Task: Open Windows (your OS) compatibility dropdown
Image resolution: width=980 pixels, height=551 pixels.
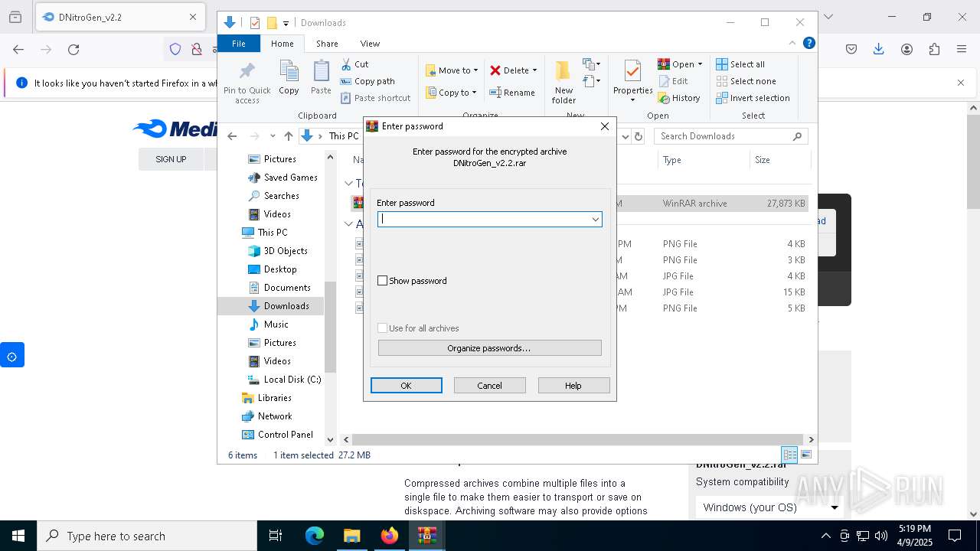Action: pyautogui.click(x=770, y=507)
